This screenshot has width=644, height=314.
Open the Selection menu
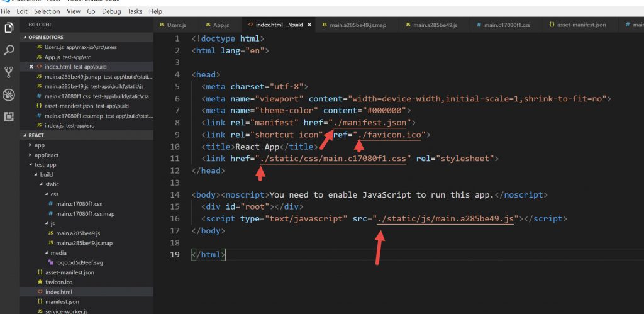[47, 11]
